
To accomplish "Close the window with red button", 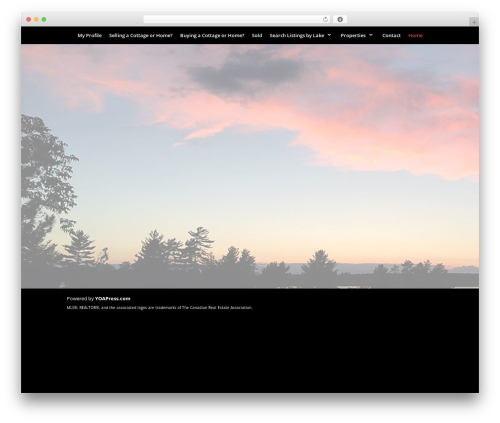I will (x=29, y=20).
